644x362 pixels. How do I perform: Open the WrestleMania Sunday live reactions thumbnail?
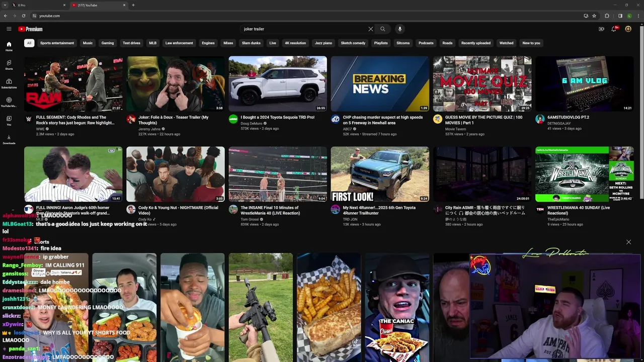tap(585, 174)
